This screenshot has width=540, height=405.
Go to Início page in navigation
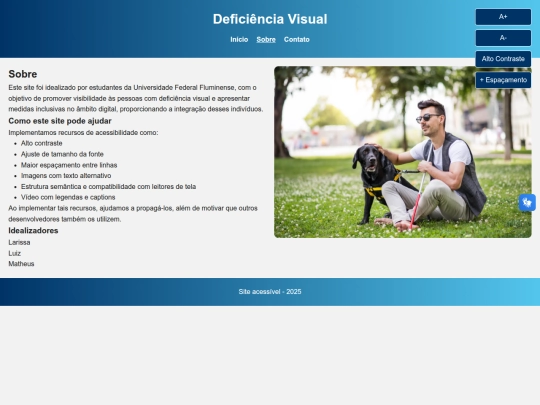coord(239,40)
